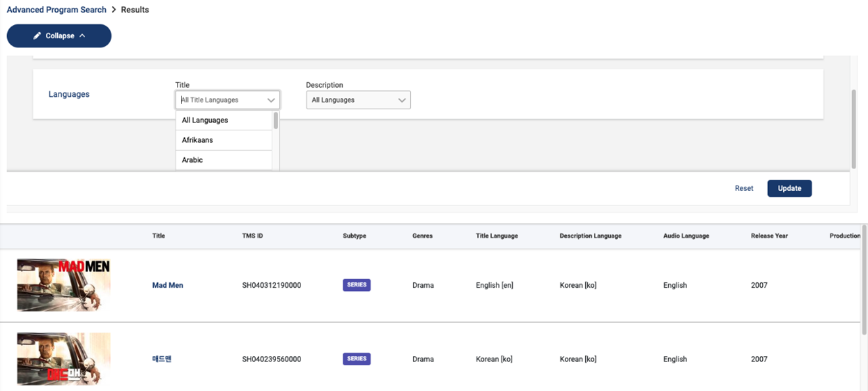868x391 pixels.
Task: Click the Advanced Program Search breadcrumb link
Action: 57,10
